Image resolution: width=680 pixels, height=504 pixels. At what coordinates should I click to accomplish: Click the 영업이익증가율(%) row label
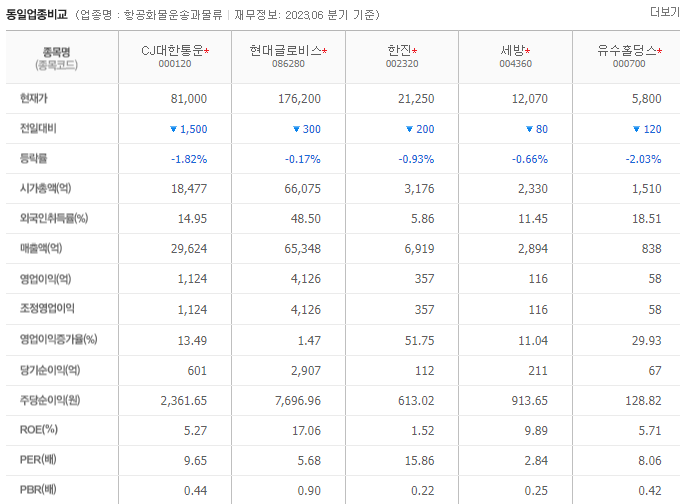click(58, 339)
